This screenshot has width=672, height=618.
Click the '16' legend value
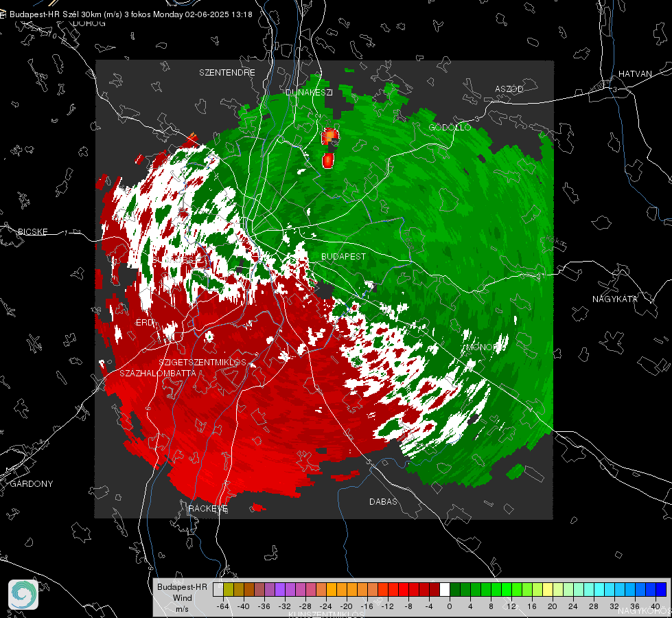(532, 606)
